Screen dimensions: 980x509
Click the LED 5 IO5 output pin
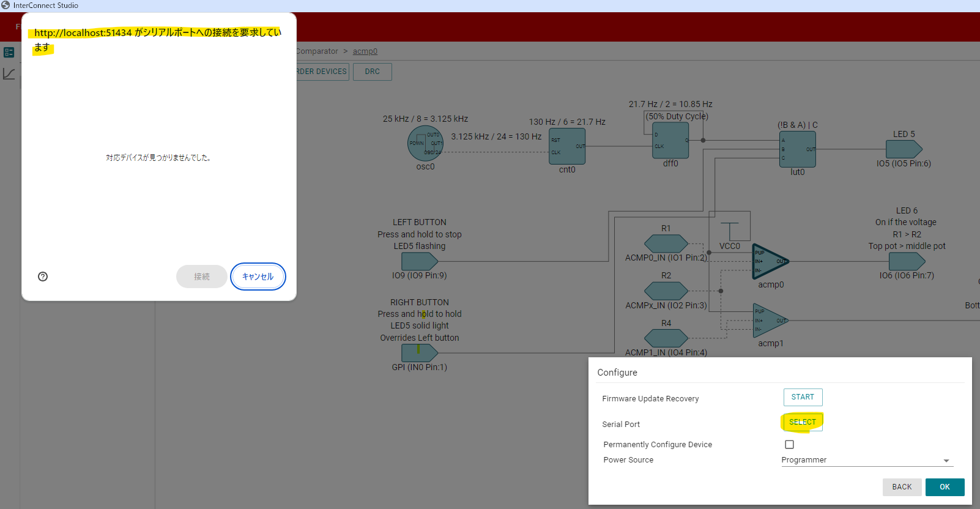click(904, 149)
